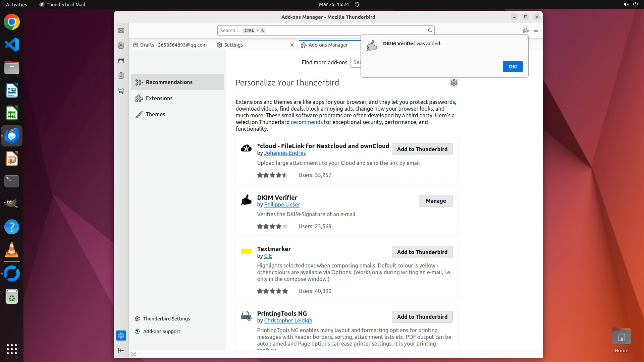Open the Tasks space icon
644x362 pixels.
click(x=121, y=76)
